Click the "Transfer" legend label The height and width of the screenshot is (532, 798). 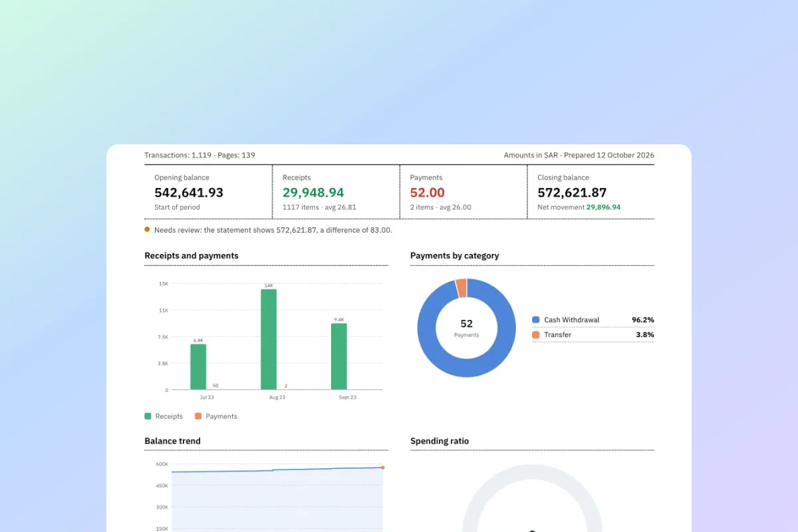[557, 334]
